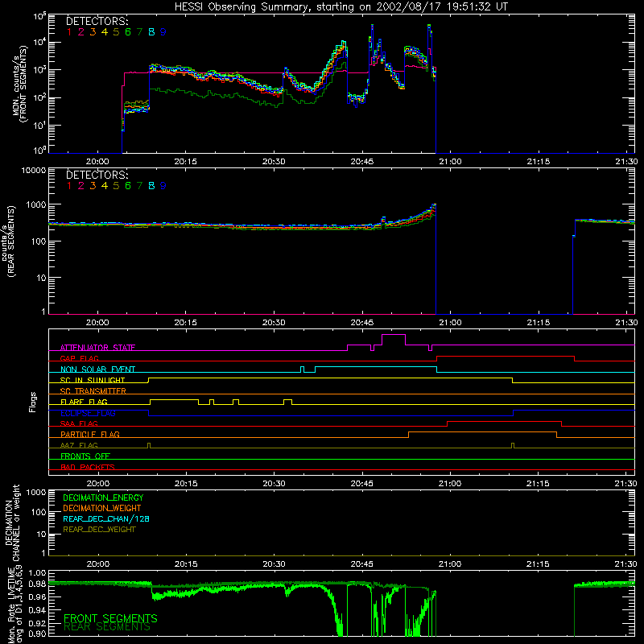Click the NON_SOLAR_EVENT flag label
The height and width of the screenshot is (644, 644).
click(x=97, y=369)
